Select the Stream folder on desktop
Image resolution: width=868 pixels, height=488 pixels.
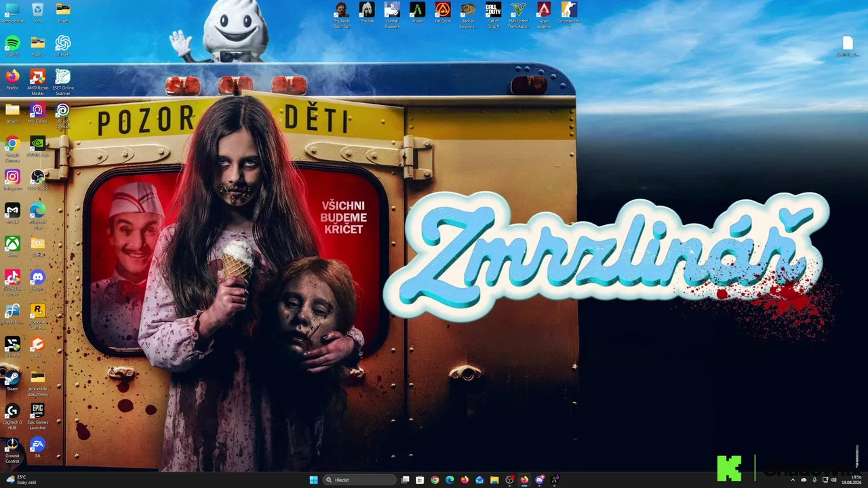pos(12,113)
